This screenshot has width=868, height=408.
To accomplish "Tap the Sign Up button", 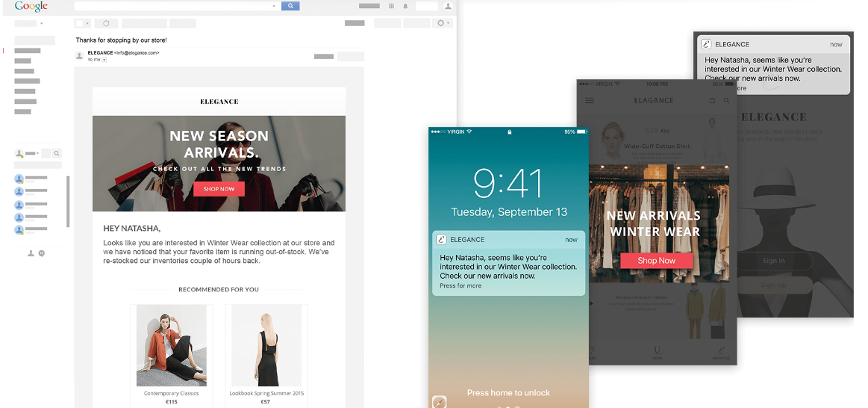I will tap(773, 285).
